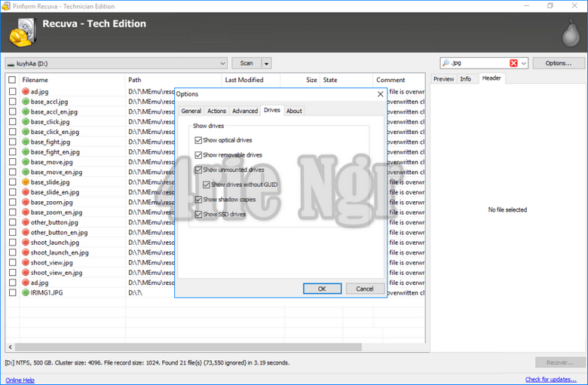Expand the filter box dropdown arrow

click(523, 63)
